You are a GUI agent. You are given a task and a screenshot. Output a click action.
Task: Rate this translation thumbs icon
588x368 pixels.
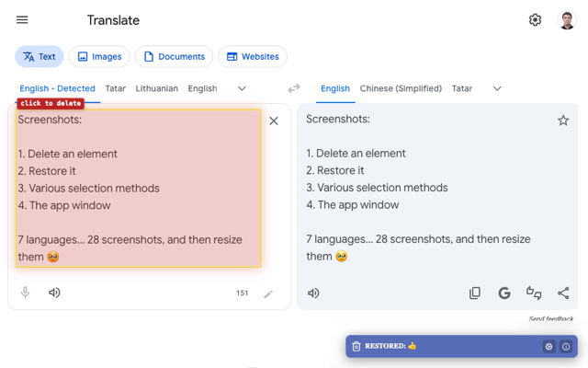click(534, 293)
